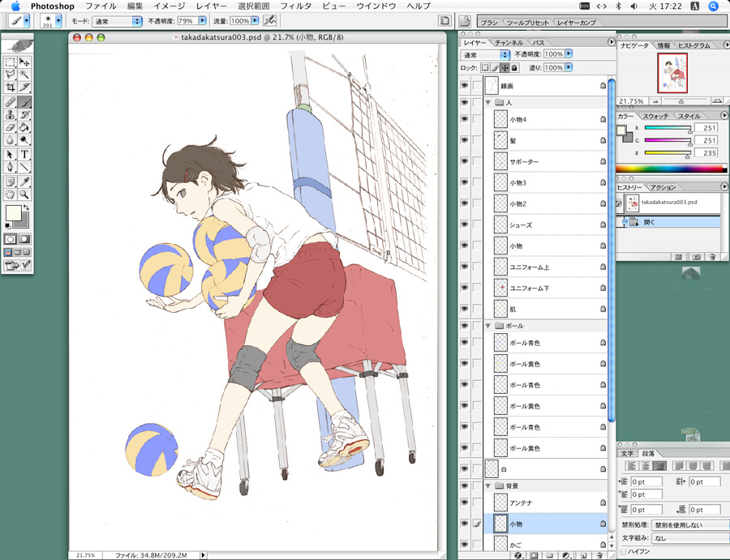Select the History Brush tool
730x560 pixels.
tap(24, 114)
